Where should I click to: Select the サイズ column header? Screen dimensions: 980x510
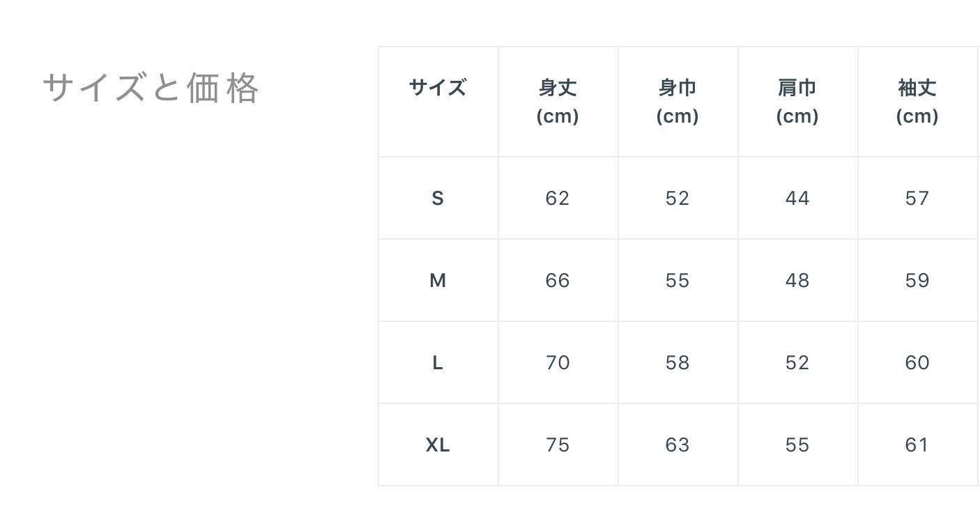point(438,88)
